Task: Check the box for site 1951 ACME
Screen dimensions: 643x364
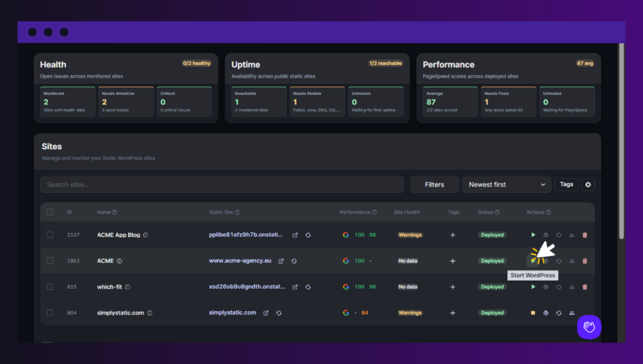Action: point(50,260)
